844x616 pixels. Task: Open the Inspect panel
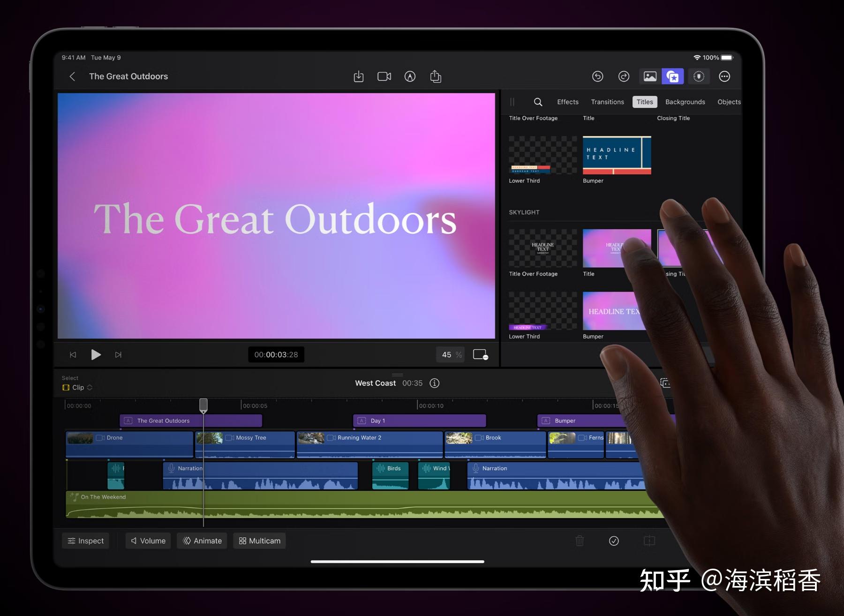[x=86, y=541]
